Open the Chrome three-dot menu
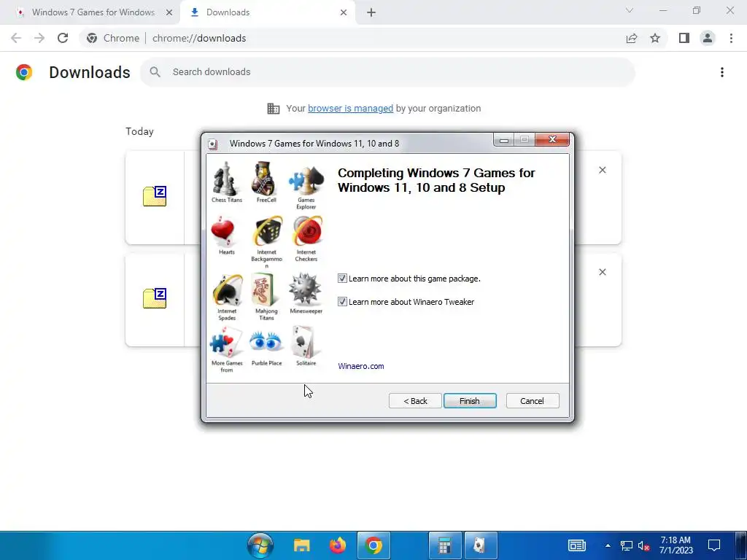 point(731,38)
